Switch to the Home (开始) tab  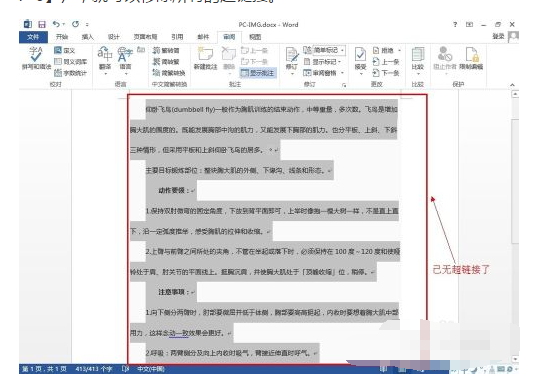click(x=62, y=37)
